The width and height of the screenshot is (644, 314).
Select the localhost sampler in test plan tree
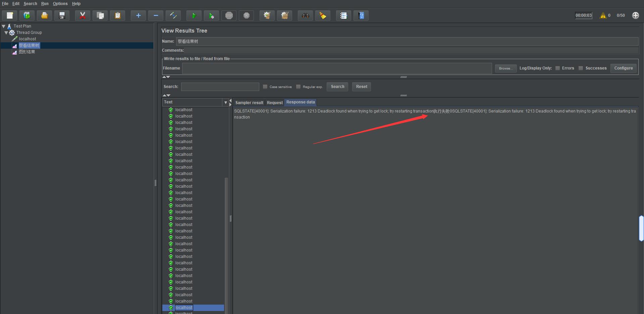pos(28,39)
